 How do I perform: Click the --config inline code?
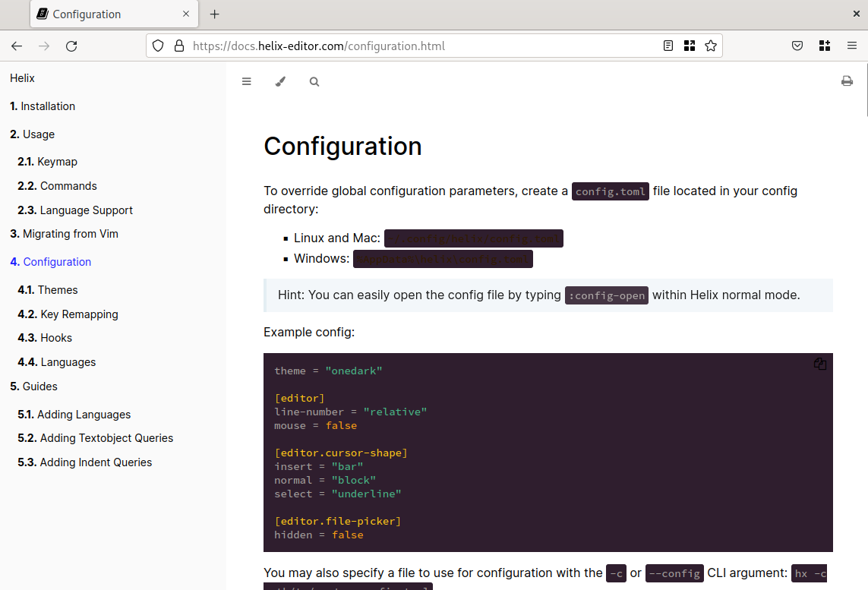point(674,573)
